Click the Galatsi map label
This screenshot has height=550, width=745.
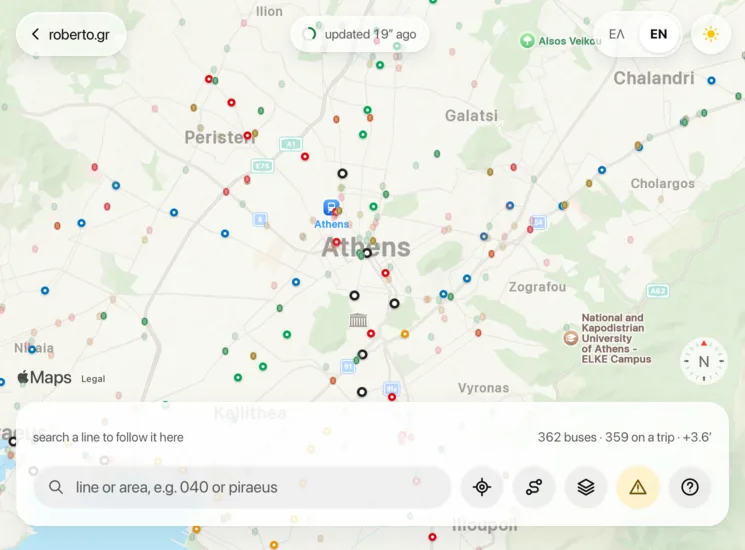(x=471, y=115)
